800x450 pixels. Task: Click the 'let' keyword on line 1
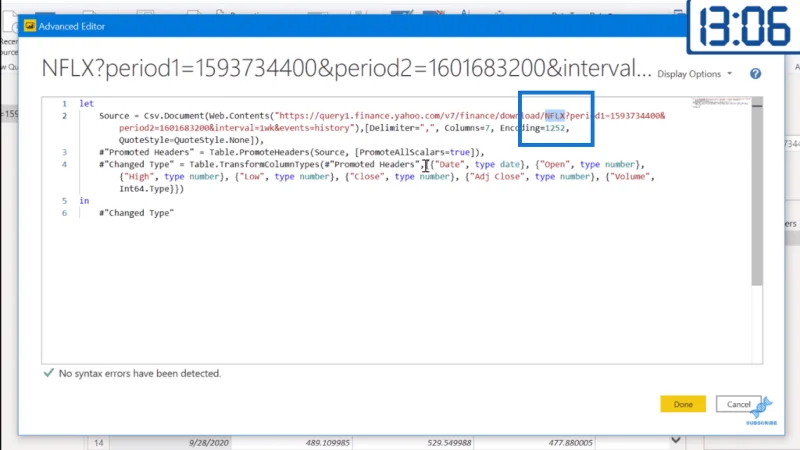point(86,104)
